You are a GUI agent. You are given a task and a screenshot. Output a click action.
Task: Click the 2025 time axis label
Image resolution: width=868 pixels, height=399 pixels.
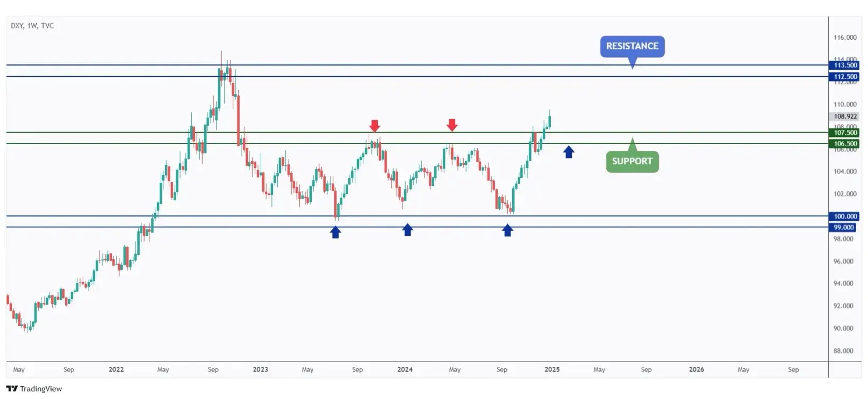pyautogui.click(x=552, y=369)
